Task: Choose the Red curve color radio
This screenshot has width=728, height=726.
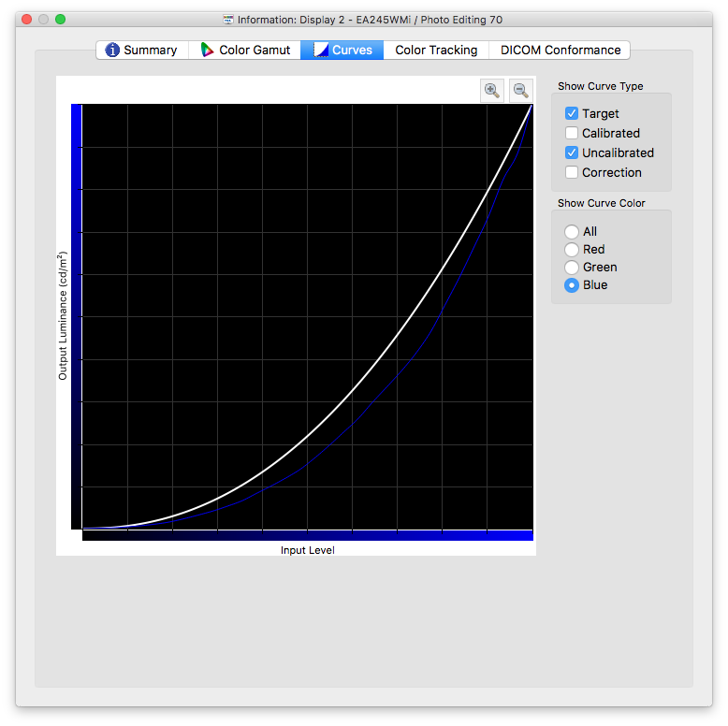Action: tap(572, 249)
